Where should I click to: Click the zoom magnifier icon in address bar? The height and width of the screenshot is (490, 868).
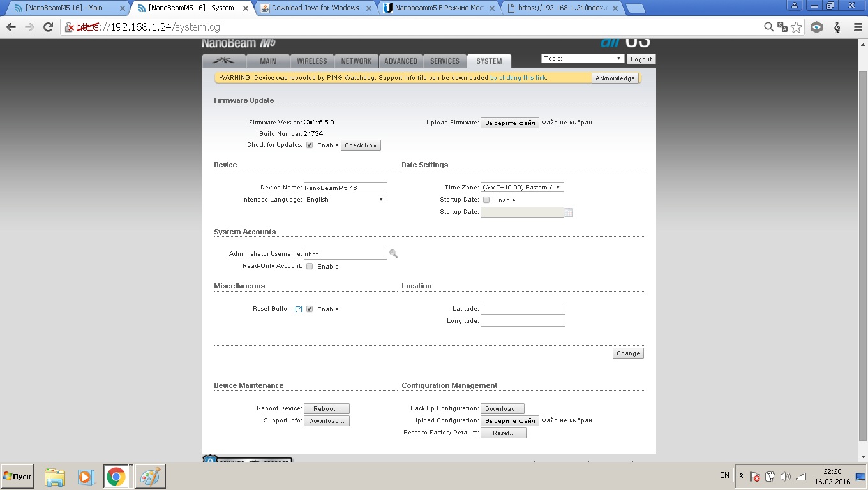point(769,27)
